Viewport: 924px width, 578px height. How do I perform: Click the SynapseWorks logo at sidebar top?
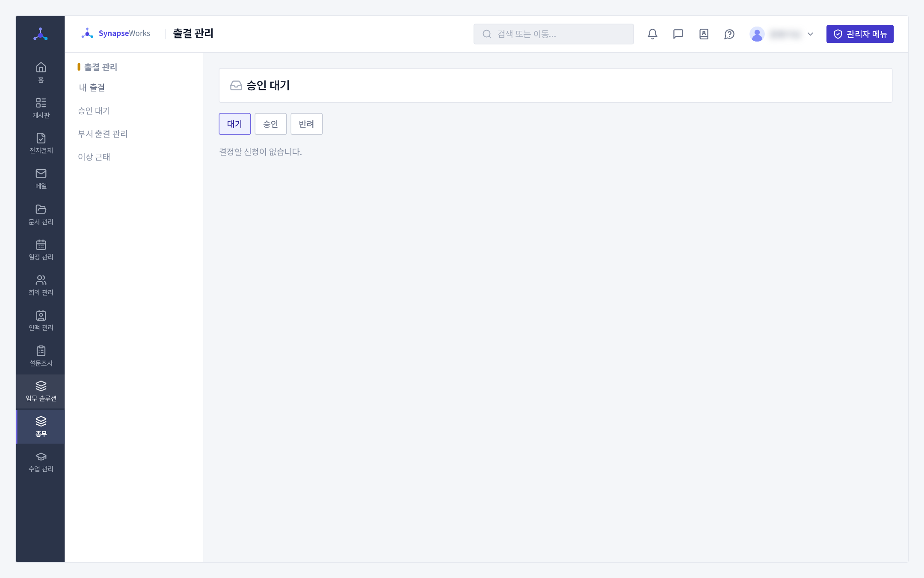41,34
